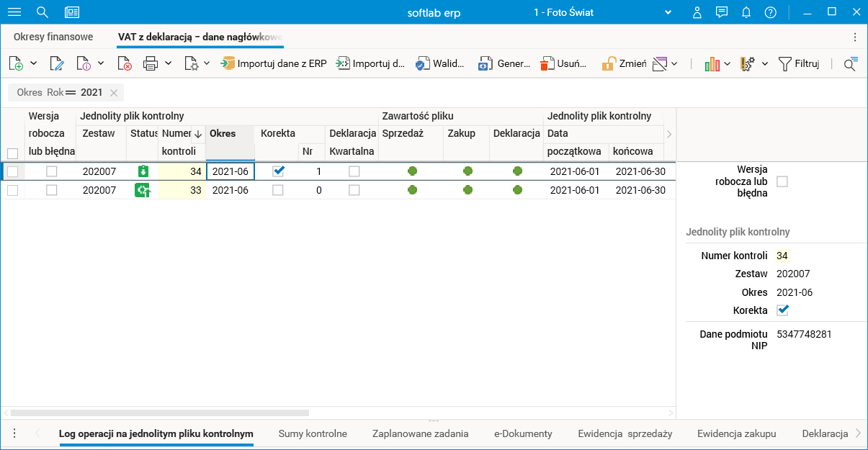This screenshot has height=450, width=868.
Task: Uncheck Korekta checkbox in row 34
Action: (278, 171)
